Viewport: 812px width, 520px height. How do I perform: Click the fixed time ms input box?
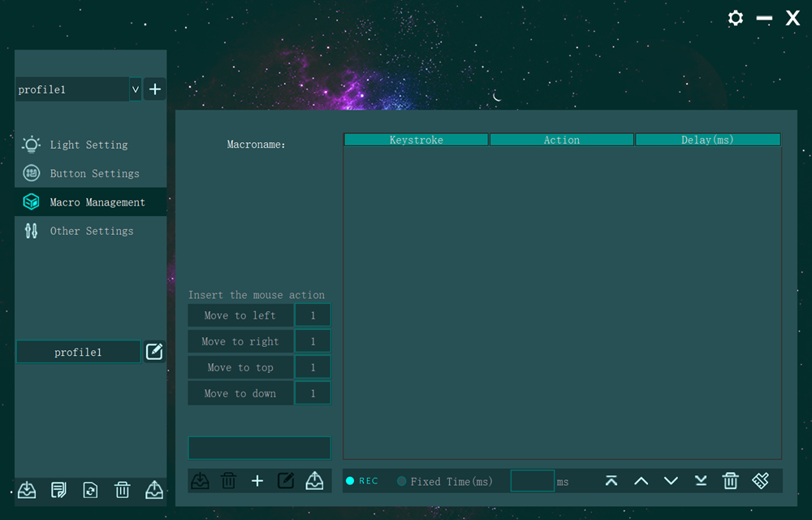[532, 481]
